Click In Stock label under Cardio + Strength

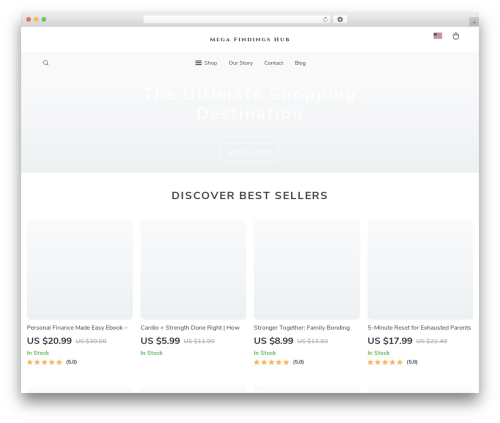coord(152,353)
